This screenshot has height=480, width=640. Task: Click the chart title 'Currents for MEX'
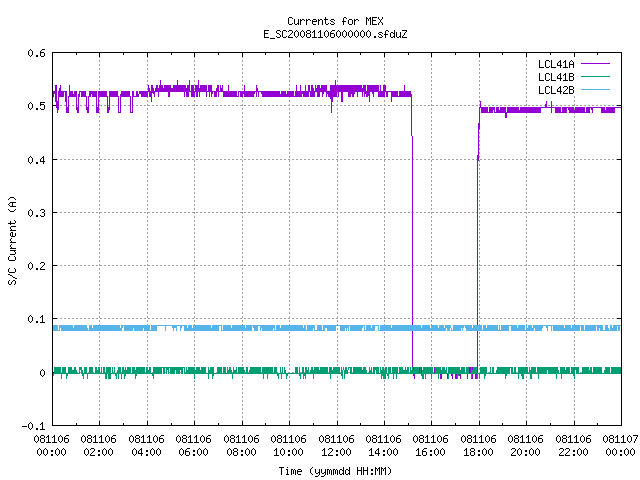pyautogui.click(x=335, y=21)
